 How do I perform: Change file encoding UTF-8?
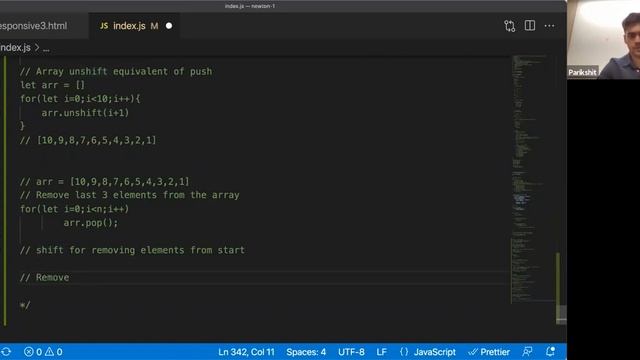click(x=351, y=351)
